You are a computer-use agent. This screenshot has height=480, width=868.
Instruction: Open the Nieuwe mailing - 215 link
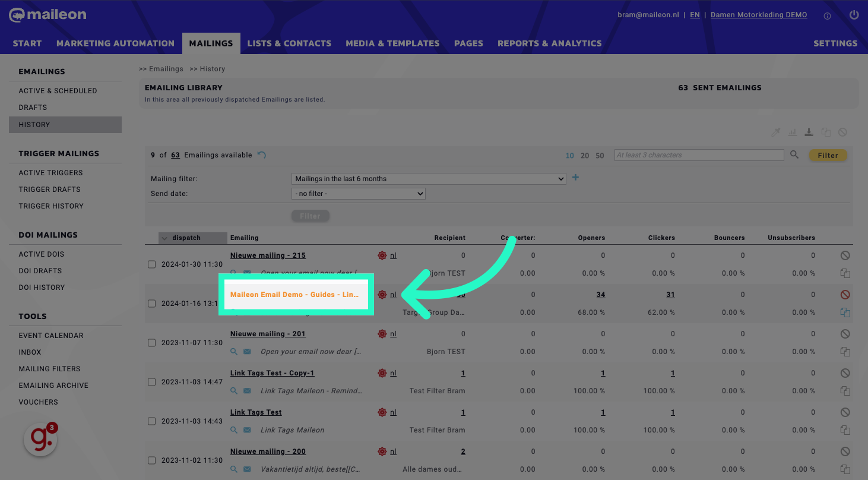(x=268, y=255)
